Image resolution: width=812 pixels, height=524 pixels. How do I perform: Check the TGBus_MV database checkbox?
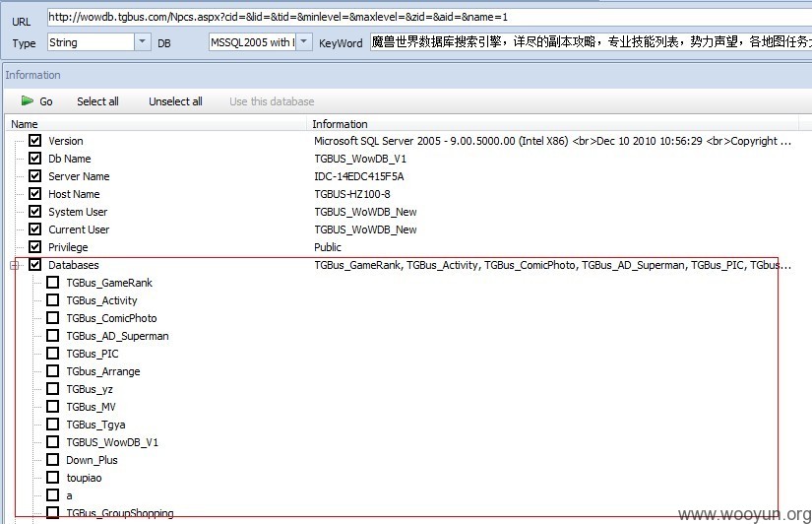53,407
